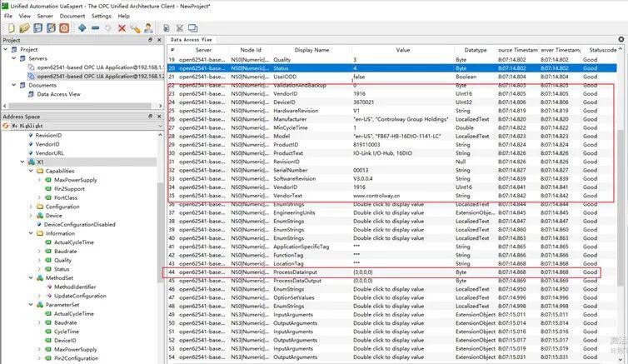Open the View menu
The width and height of the screenshot is (628, 364).
pyautogui.click(x=24, y=16)
